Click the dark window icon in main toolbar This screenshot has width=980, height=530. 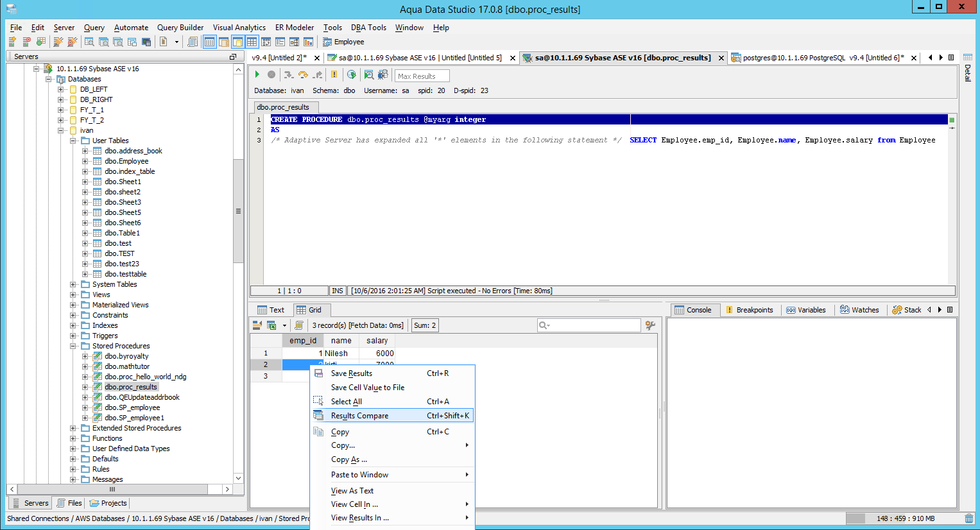[x=146, y=42]
